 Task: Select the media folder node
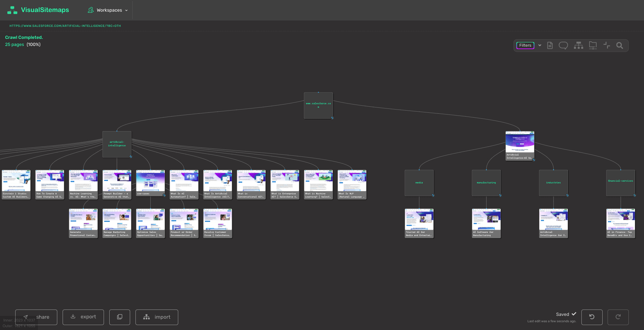419,183
